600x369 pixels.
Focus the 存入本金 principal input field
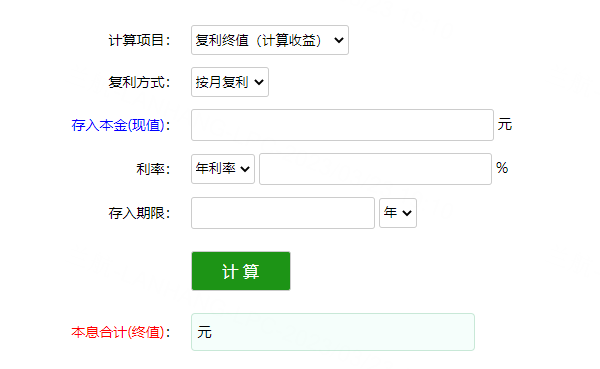342,125
